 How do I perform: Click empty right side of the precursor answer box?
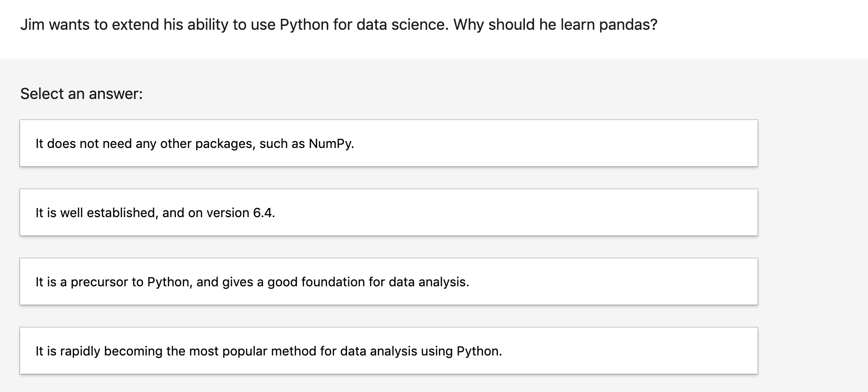coord(625,282)
